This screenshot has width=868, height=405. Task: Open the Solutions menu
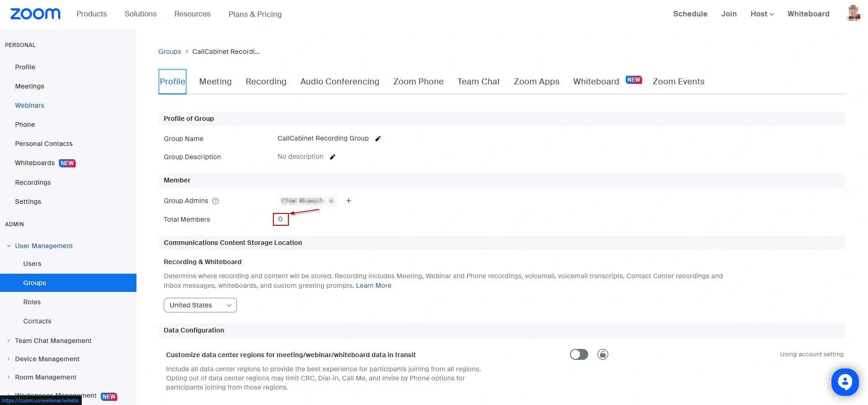tap(141, 14)
